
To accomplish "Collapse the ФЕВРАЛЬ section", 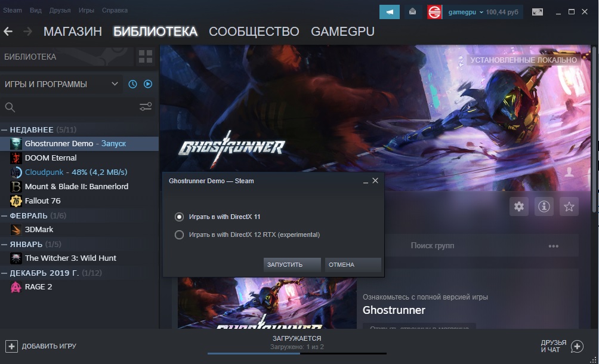I will click(4, 216).
